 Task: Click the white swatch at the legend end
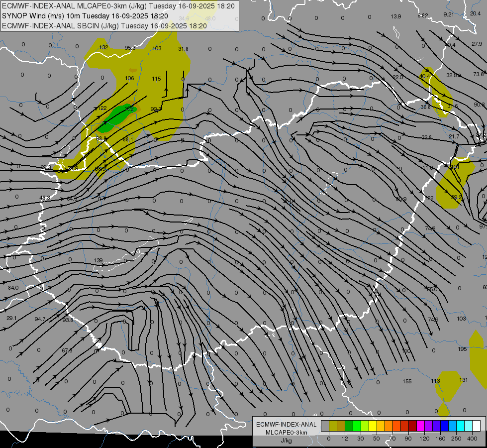(x=476, y=426)
